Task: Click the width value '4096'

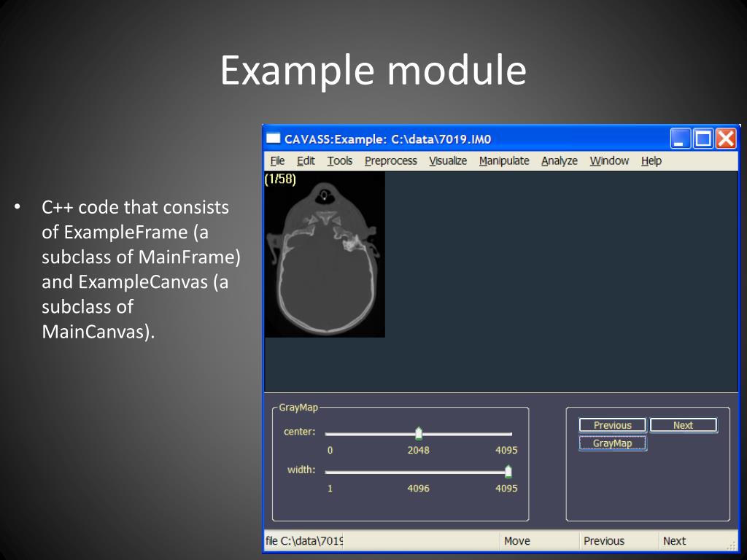Action: pyautogui.click(x=418, y=488)
